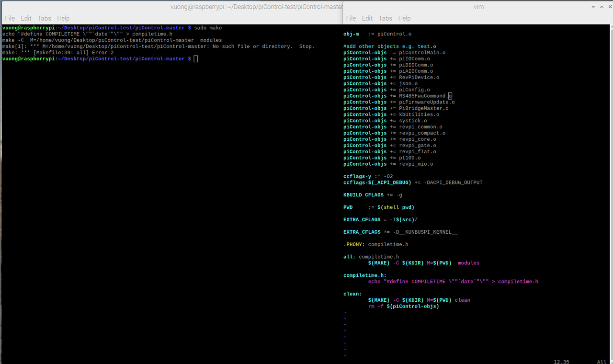The height and width of the screenshot is (364, 613).
Task: Click the 'revpi_common.o' line in vim
Action: coord(393,128)
